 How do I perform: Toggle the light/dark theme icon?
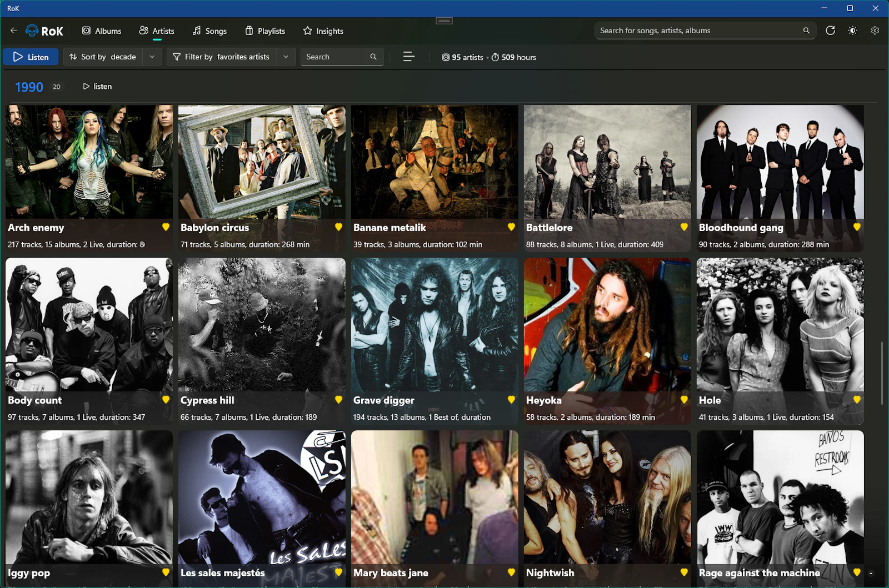click(852, 31)
